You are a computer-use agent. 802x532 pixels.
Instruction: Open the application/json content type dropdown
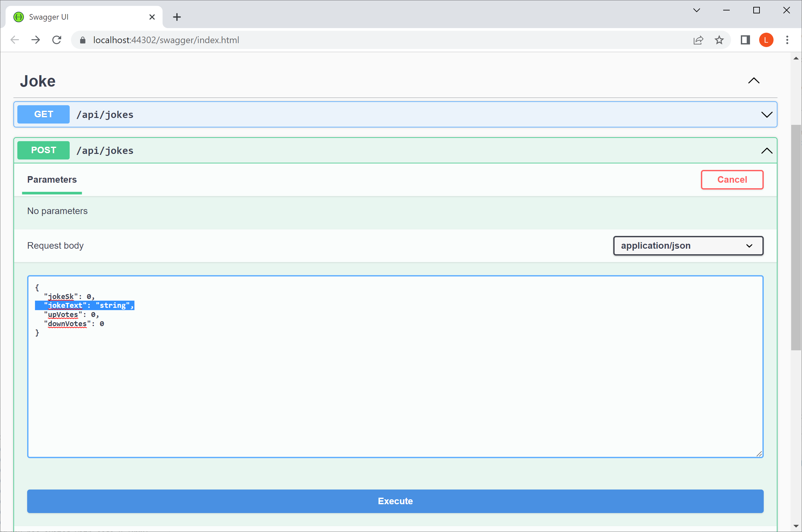pos(688,246)
